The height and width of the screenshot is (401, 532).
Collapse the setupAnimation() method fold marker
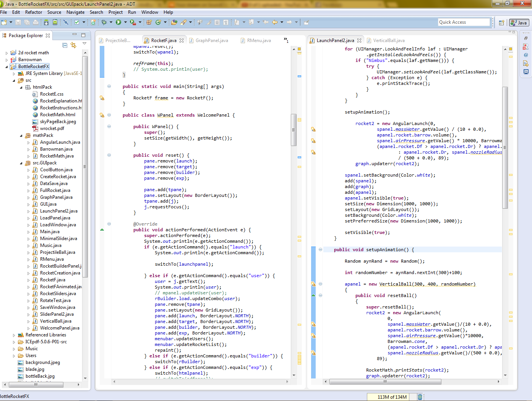click(x=320, y=250)
